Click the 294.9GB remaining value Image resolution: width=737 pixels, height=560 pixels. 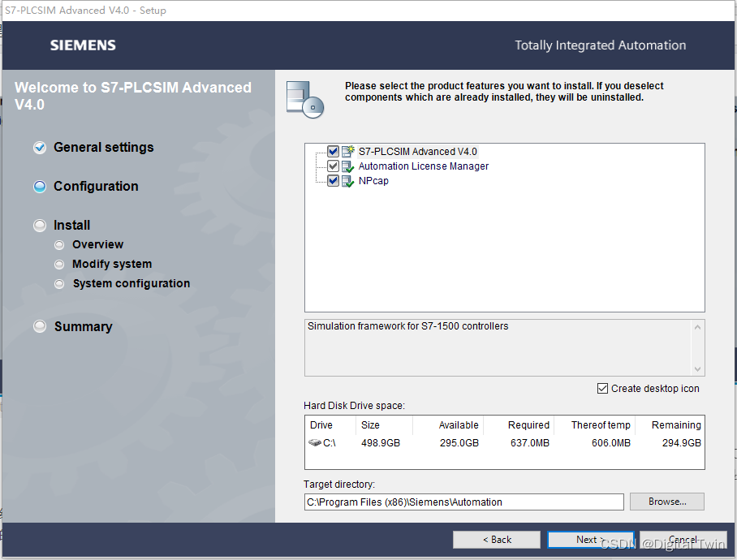tap(682, 443)
